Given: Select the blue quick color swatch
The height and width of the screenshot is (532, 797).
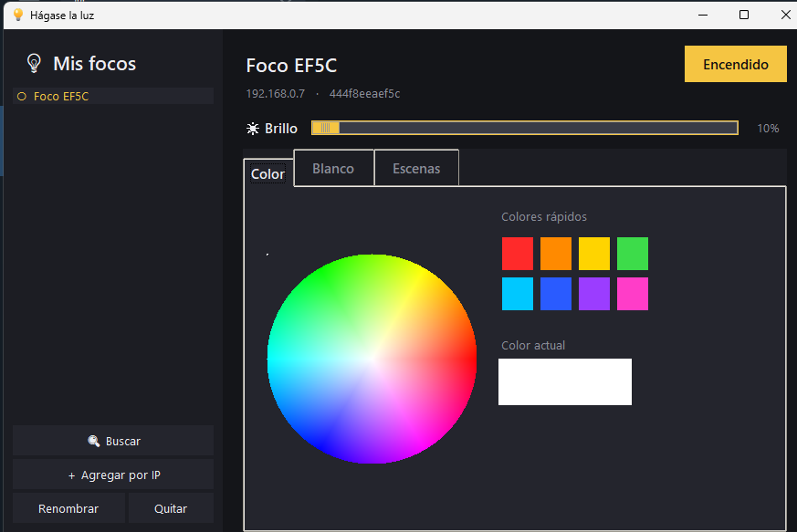Looking at the screenshot, I should pos(556,294).
